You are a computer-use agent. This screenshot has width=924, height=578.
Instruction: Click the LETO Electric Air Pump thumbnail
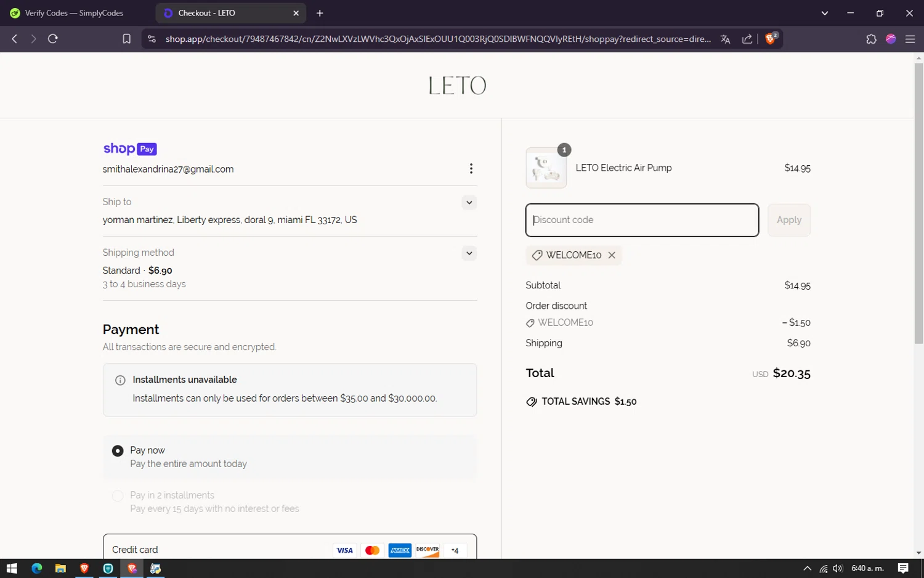[546, 168]
